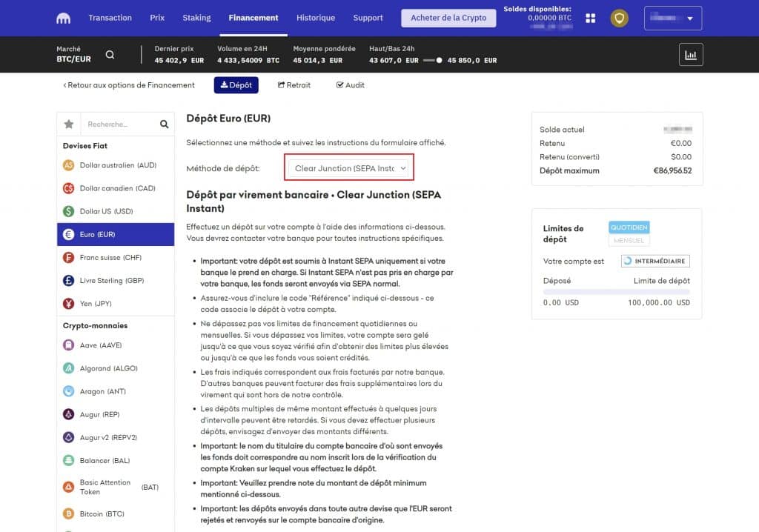Click the Acheter de la Crypto button
Image resolution: width=759 pixels, height=532 pixels.
[448, 17]
